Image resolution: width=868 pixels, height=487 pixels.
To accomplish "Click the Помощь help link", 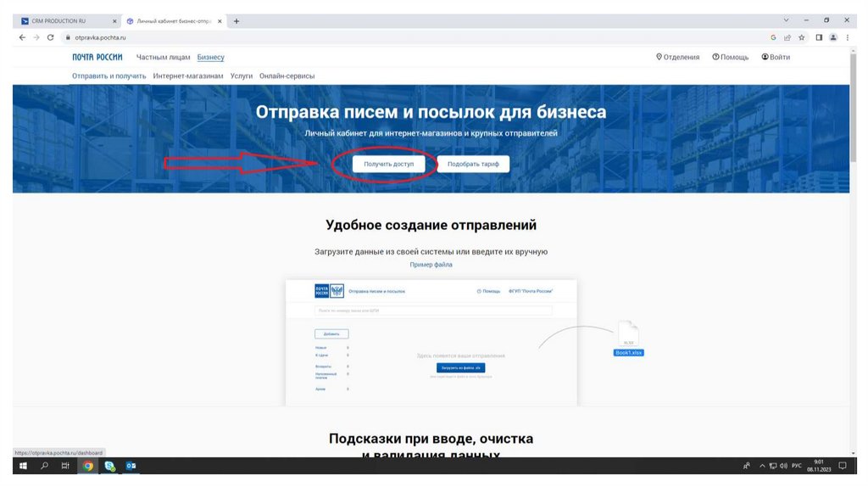I will click(x=730, y=57).
